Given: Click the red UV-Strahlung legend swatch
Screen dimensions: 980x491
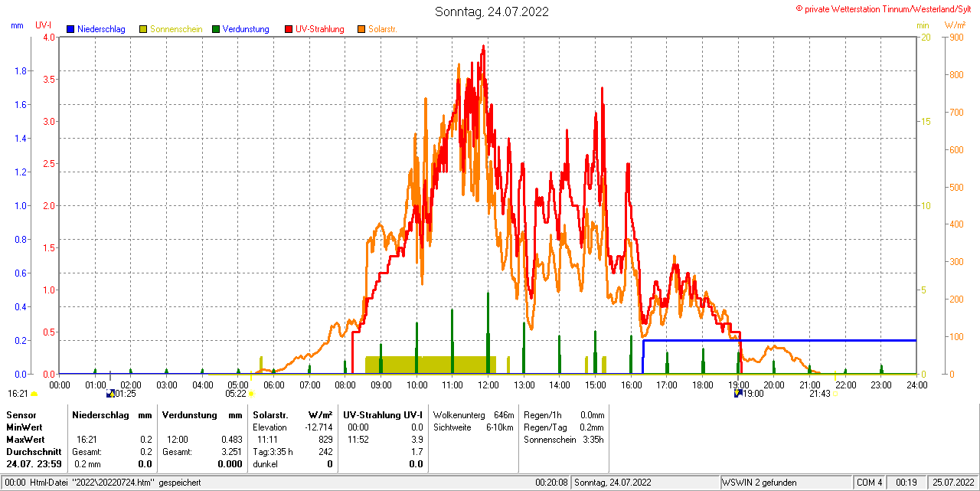Looking at the screenshot, I should [x=289, y=29].
